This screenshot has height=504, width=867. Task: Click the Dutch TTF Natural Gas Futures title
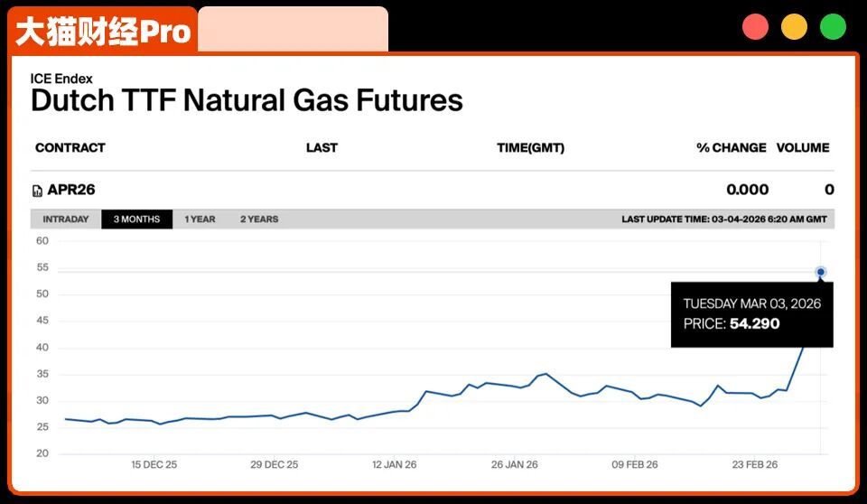(247, 100)
